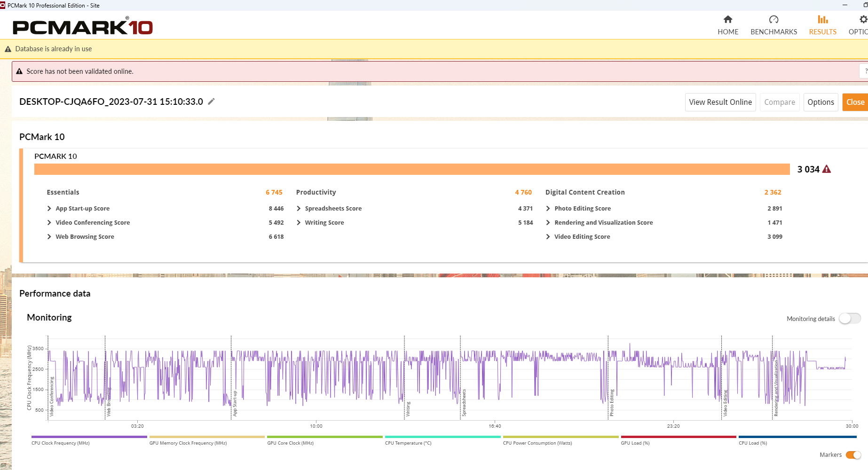Click the View Result Online button
This screenshot has height=470, width=868.
pos(720,102)
